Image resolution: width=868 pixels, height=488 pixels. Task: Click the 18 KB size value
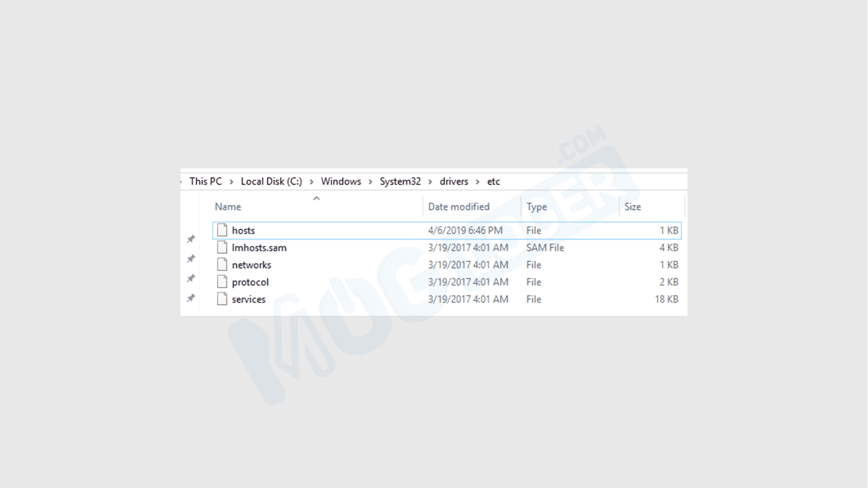[x=667, y=299]
